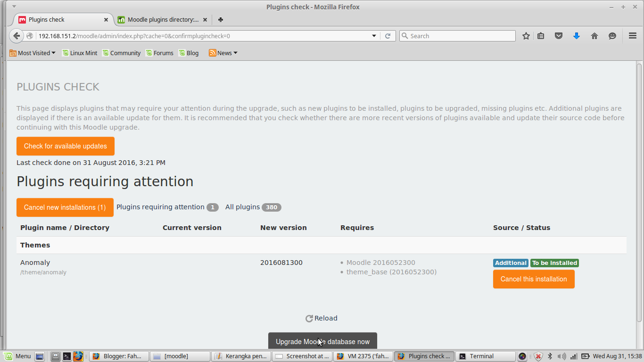The height and width of the screenshot is (362, 644).
Task: Click the show desktop icon in panel
Action: click(40, 356)
